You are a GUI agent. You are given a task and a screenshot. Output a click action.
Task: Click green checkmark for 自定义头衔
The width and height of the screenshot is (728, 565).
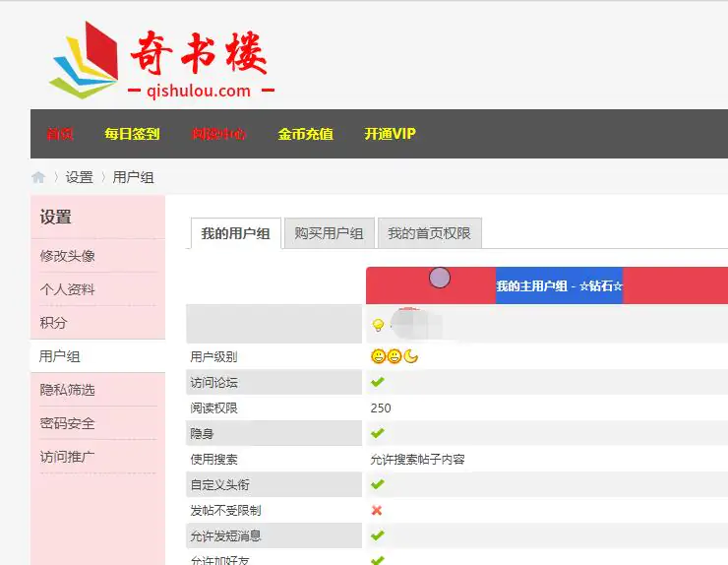[x=378, y=484]
